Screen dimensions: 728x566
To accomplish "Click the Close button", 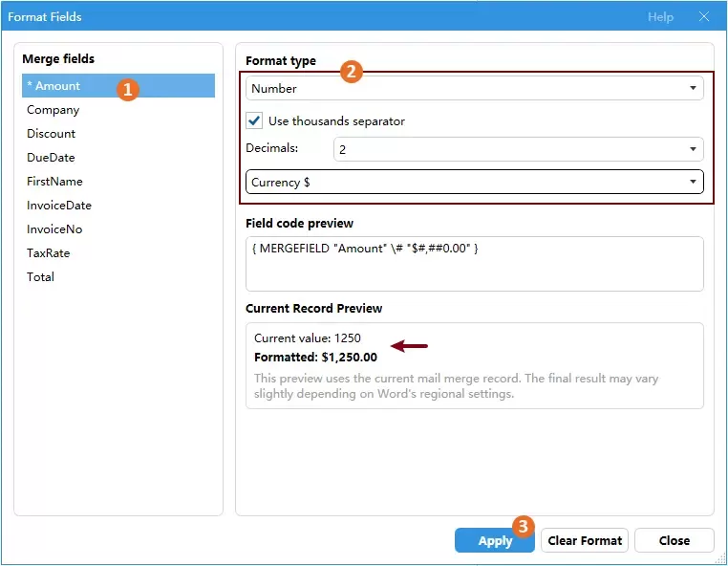I will (x=674, y=540).
